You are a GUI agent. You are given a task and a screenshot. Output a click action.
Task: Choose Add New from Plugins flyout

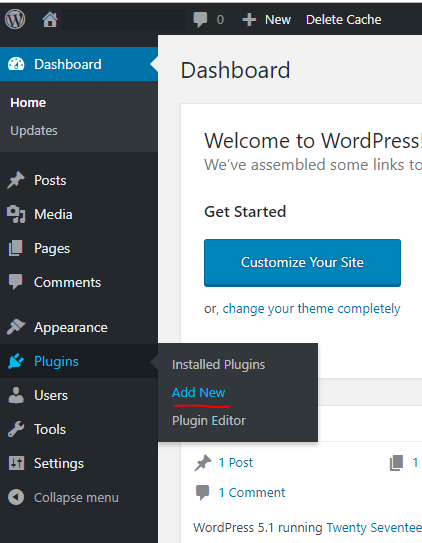pyautogui.click(x=198, y=393)
